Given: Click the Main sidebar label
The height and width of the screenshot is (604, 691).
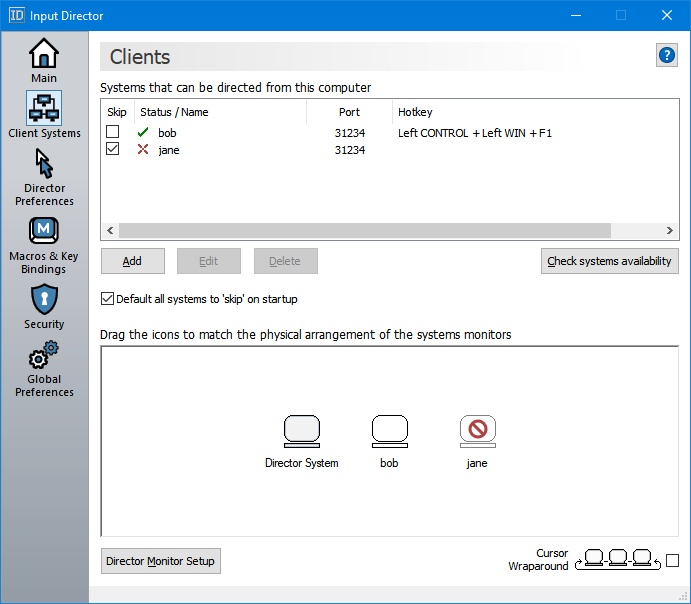Looking at the screenshot, I should (44, 78).
